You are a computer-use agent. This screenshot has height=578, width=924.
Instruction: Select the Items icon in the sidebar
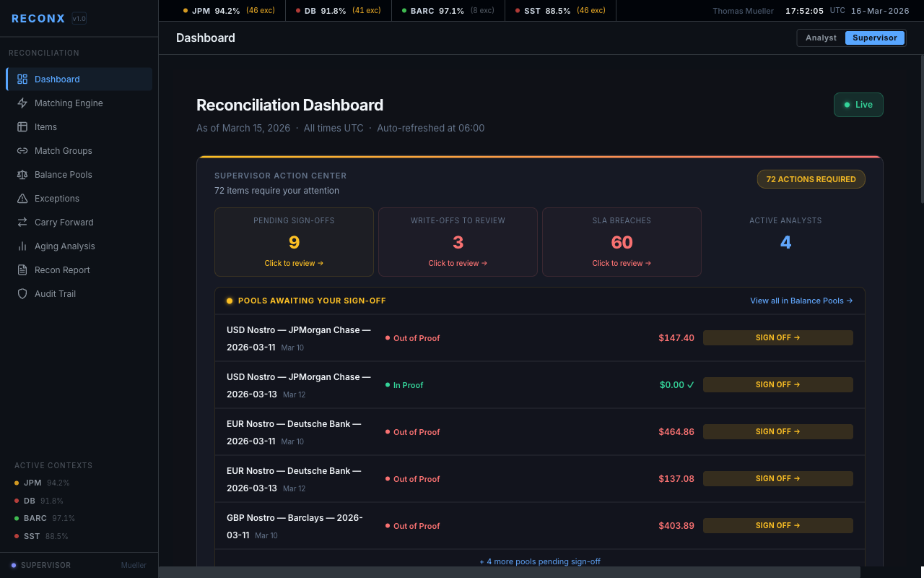click(22, 126)
